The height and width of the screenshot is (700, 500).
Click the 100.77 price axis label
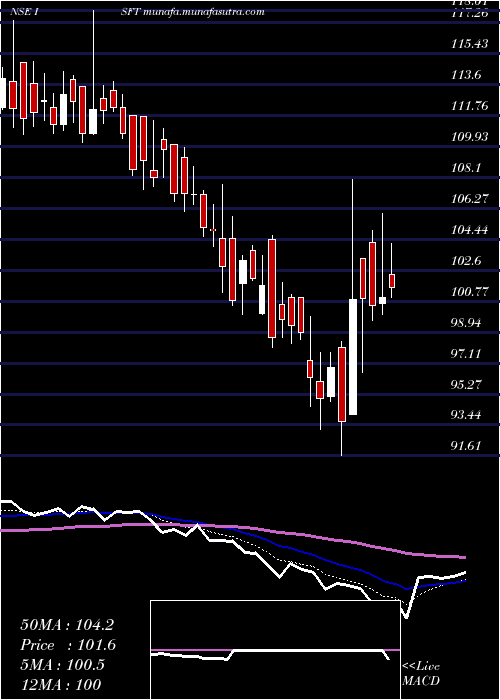469,292
